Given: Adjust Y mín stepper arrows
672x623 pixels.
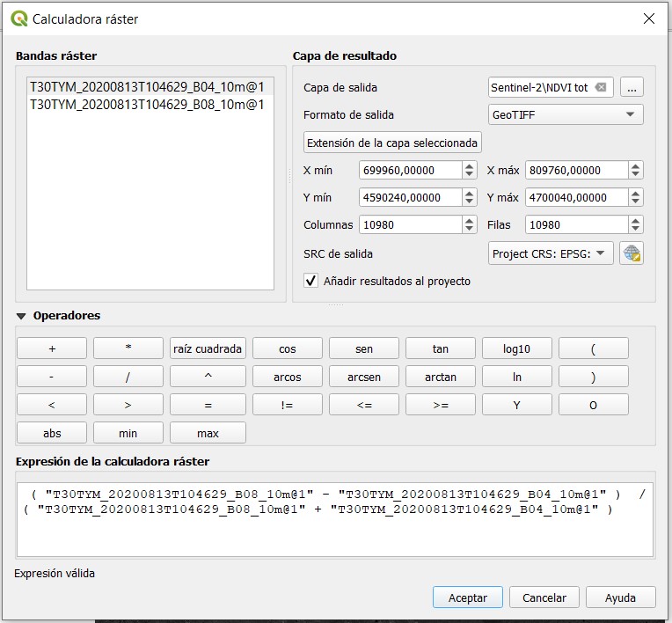Looking at the screenshot, I should 470,197.
